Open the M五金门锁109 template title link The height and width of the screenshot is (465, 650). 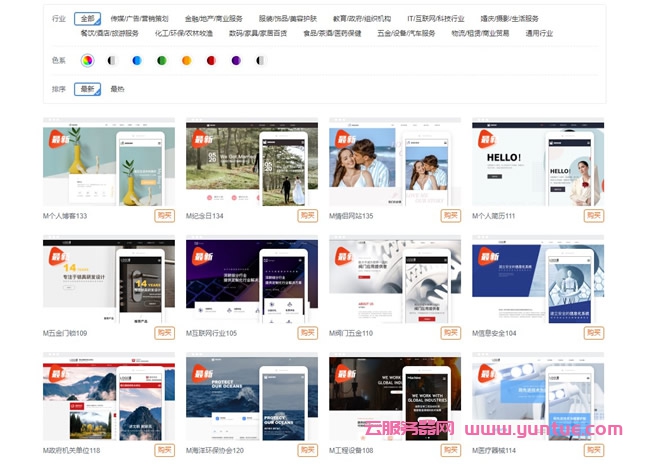coord(66,333)
